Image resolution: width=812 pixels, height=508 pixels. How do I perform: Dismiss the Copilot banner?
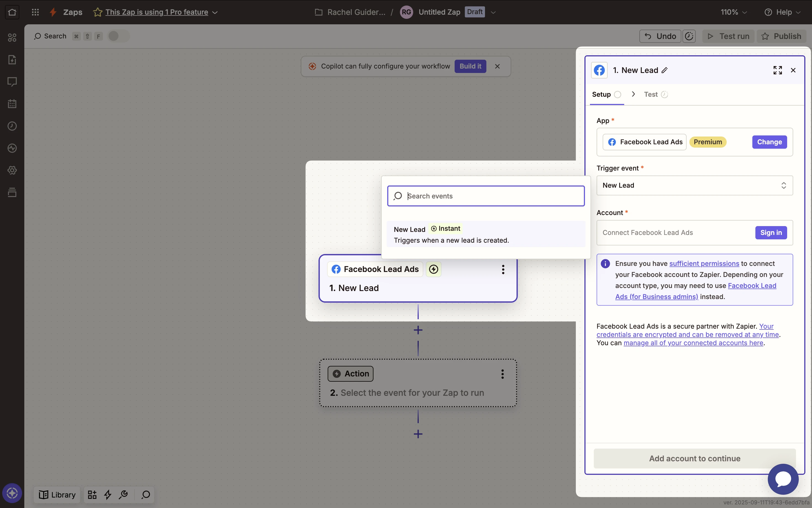click(497, 67)
